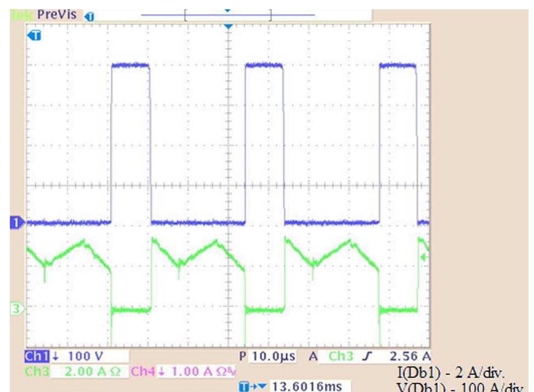Click the V(Db1) - 100 A/div annotation
Viewport: 534px width, 392px height.
tap(460, 387)
